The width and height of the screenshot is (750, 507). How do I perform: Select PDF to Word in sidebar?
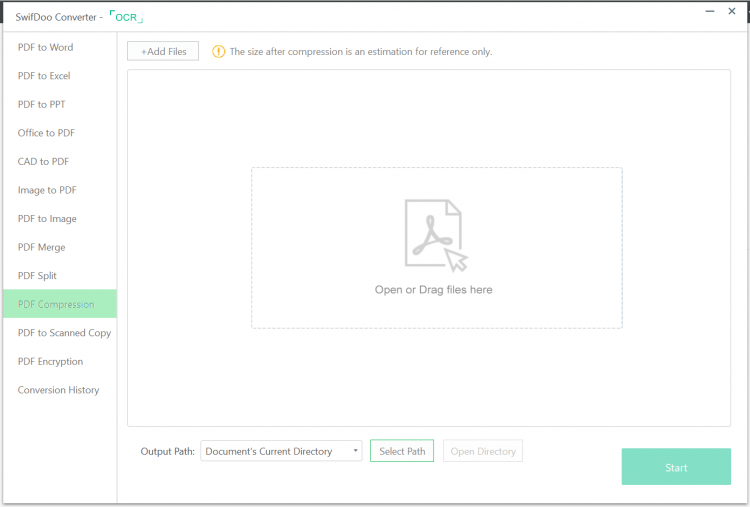click(60, 47)
